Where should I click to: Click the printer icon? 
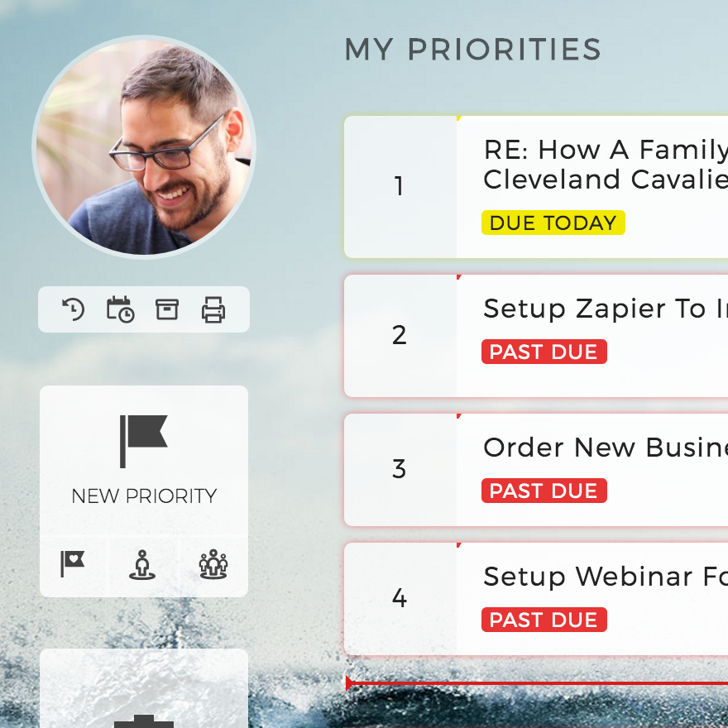click(x=213, y=309)
